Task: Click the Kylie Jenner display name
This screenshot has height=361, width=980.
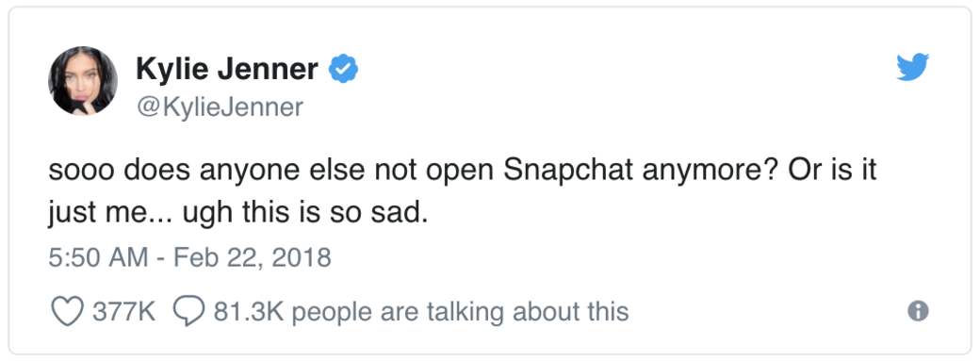Action: point(227,69)
